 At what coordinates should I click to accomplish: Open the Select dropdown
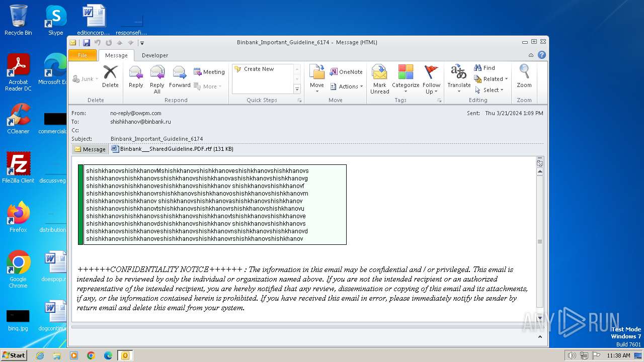[x=489, y=90]
